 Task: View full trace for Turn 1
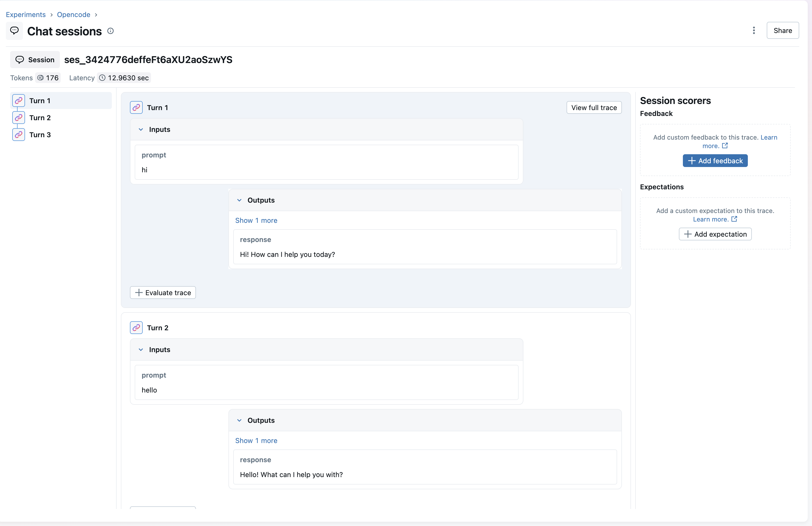(x=594, y=107)
